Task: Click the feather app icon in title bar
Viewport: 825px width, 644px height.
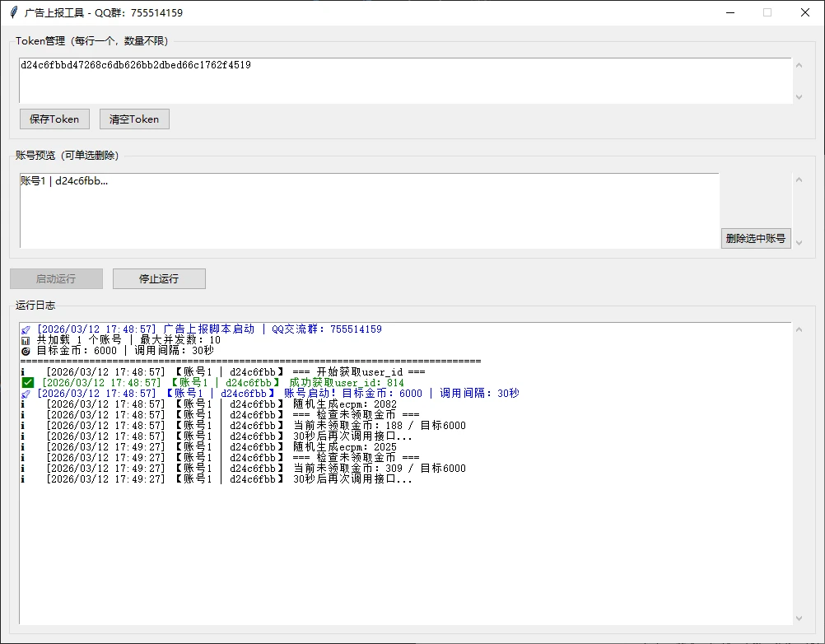Action: point(13,12)
